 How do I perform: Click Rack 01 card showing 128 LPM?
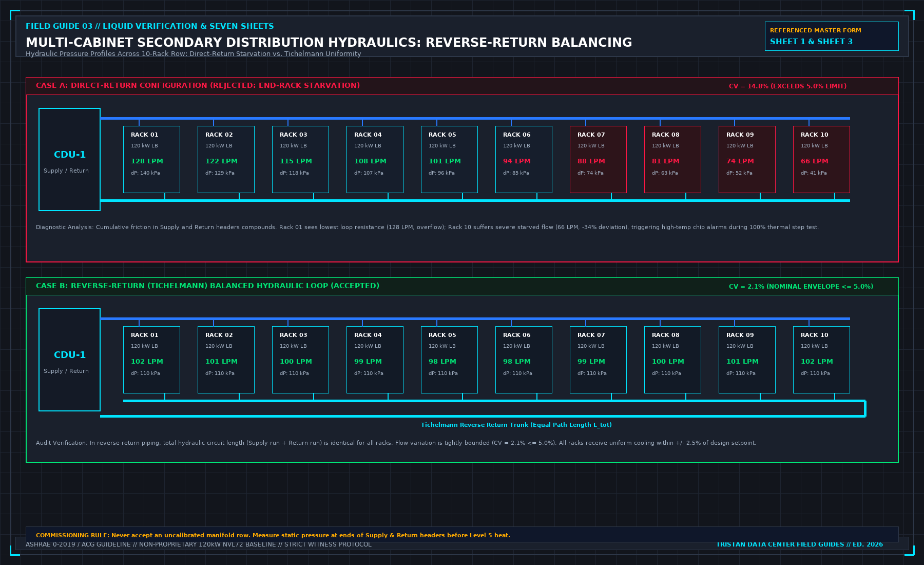151,159
